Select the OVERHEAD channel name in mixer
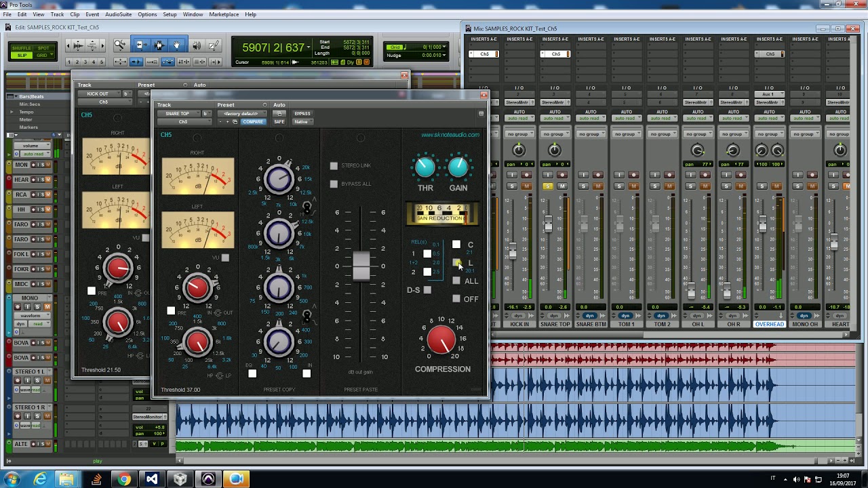Image resolution: width=868 pixels, height=488 pixels. [770, 325]
